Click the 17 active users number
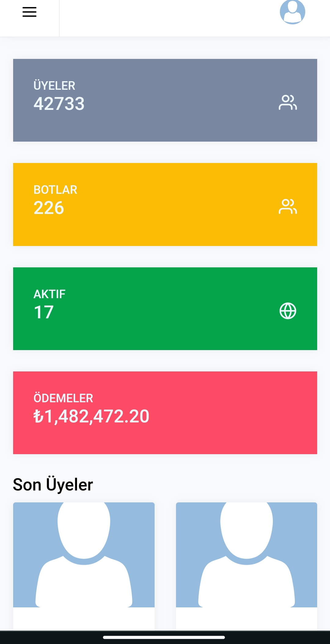This screenshot has width=330, height=644. click(x=44, y=312)
